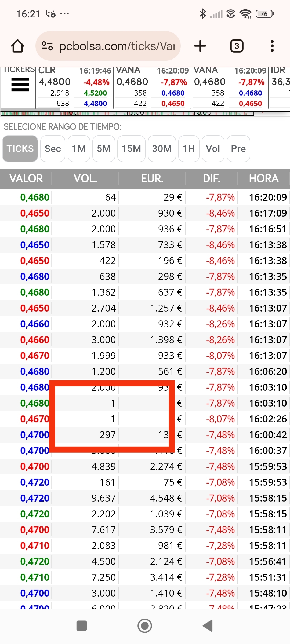Tap the browser home icon

tap(18, 46)
